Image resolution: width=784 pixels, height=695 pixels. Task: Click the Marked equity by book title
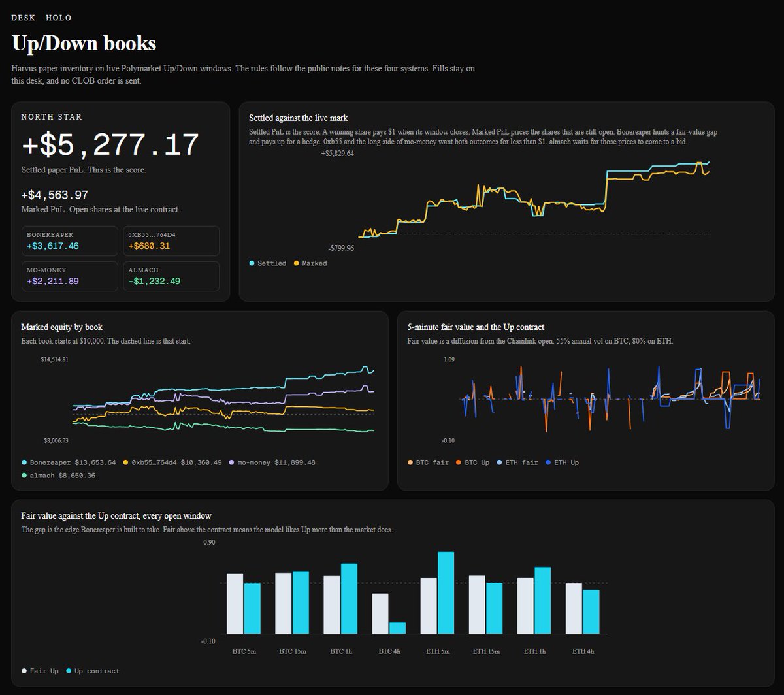(x=62, y=327)
